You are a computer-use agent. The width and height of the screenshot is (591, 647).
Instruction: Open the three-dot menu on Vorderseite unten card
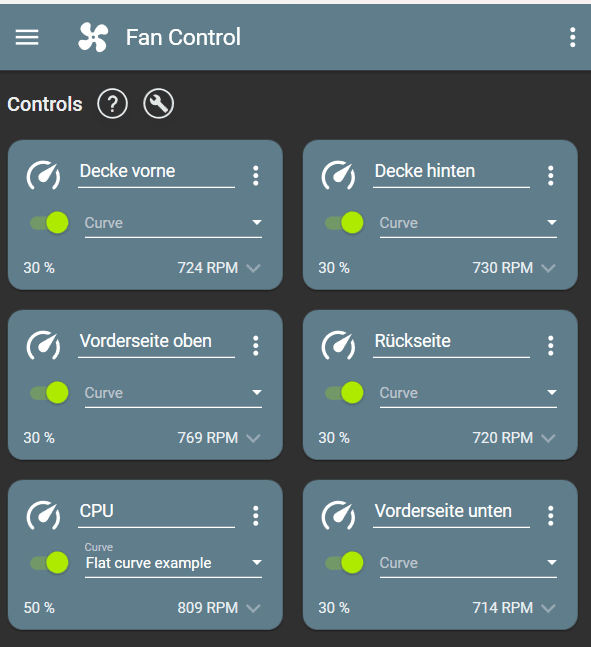point(551,516)
